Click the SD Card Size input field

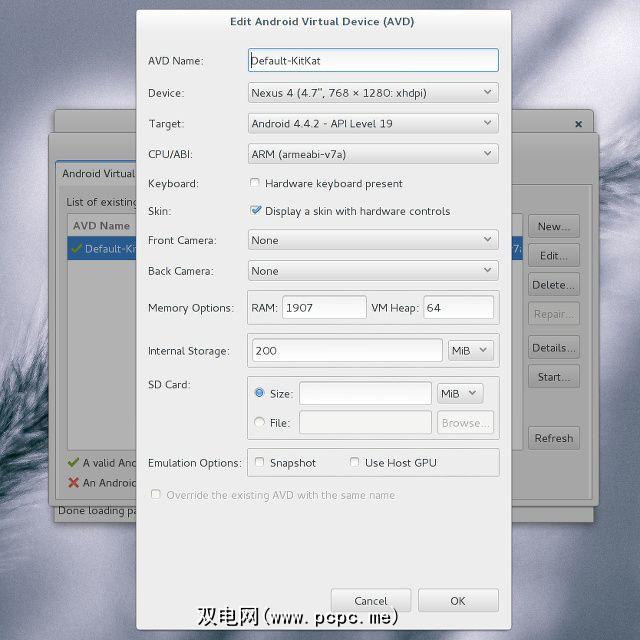point(365,393)
